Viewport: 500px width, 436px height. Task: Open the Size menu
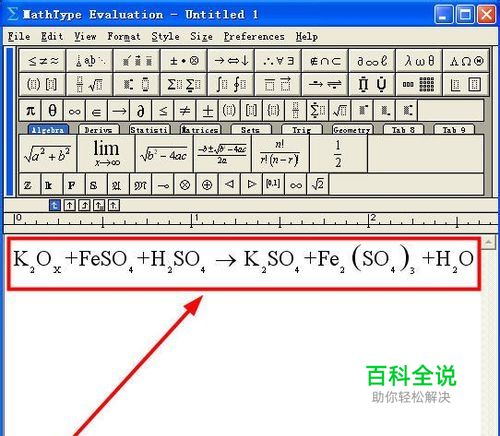coord(201,36)
